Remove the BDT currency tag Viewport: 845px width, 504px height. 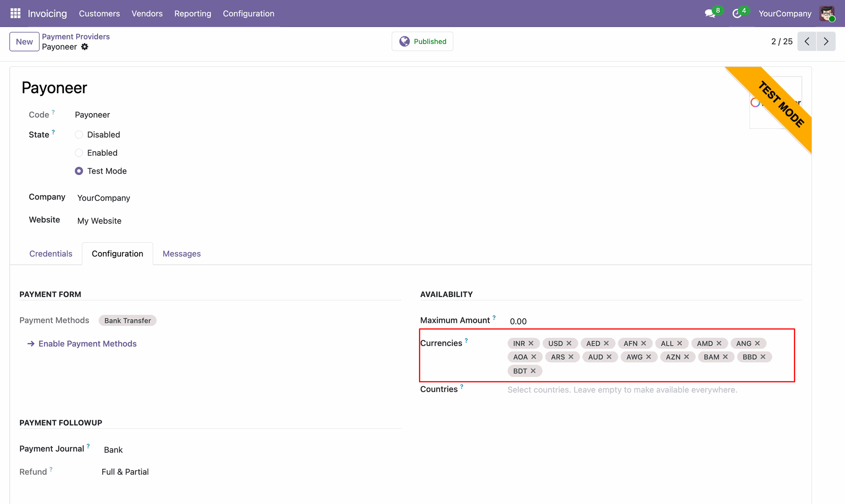click(x=533, y=371)
